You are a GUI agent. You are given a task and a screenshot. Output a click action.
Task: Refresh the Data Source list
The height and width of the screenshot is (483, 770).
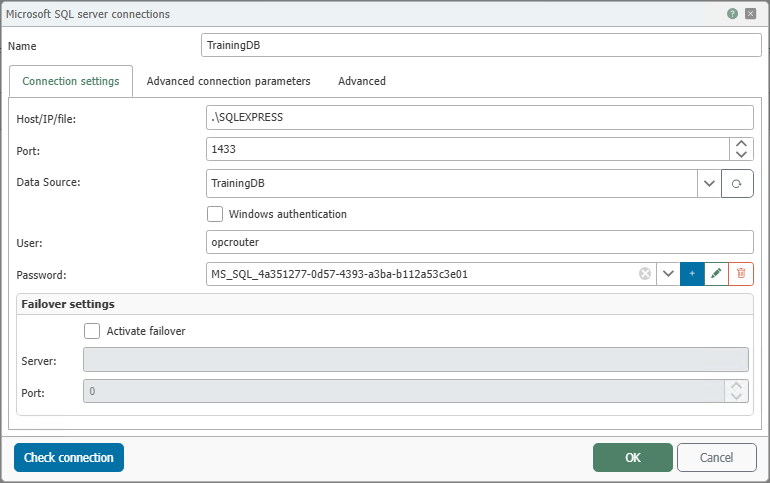coord(737,184)
